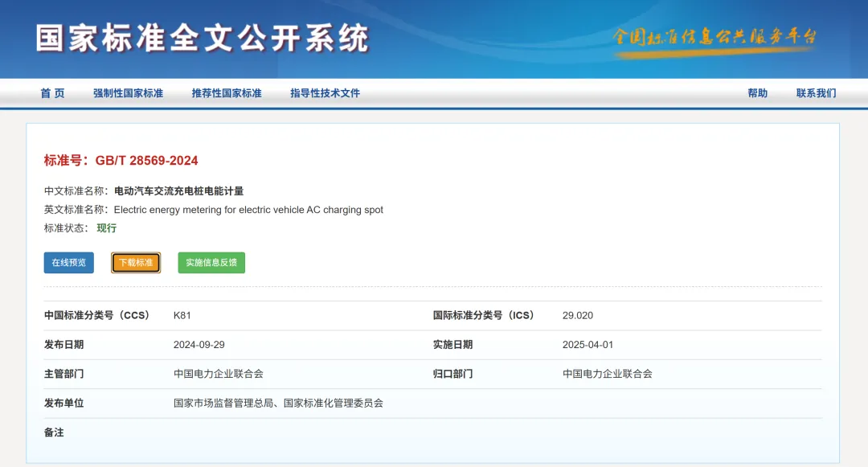Click 归口部门 value 中国电力企业联合会
Image resolution: width=868 pixels, height=467 pixels.
point(608,374)
